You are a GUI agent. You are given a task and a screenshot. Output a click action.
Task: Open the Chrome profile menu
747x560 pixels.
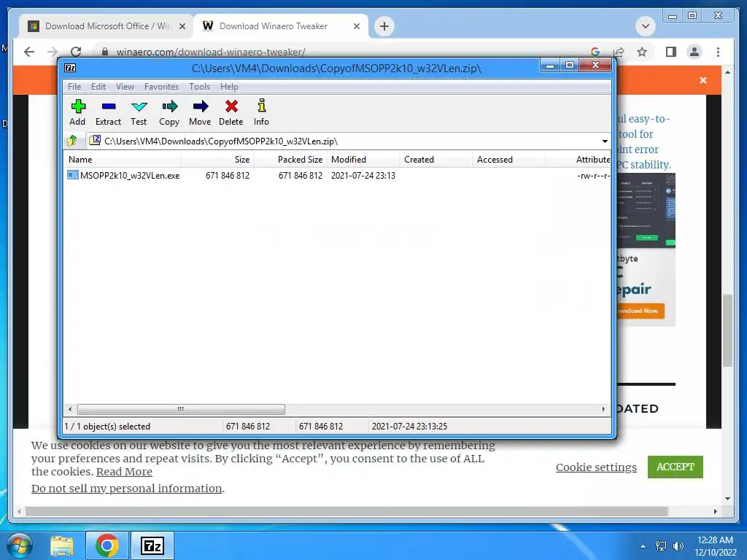(x=694, y=52)
